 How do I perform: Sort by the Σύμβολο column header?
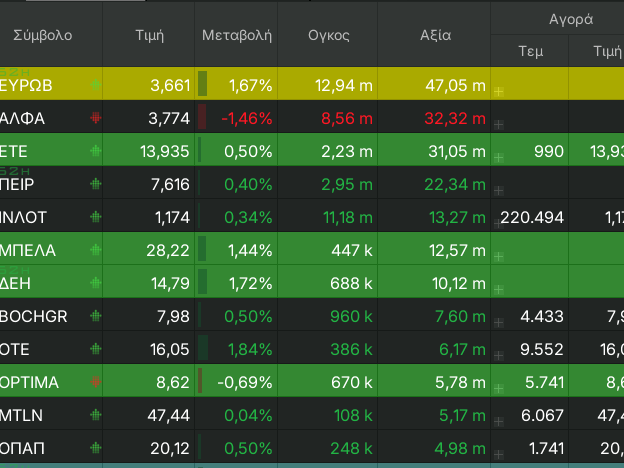[43, 35]
